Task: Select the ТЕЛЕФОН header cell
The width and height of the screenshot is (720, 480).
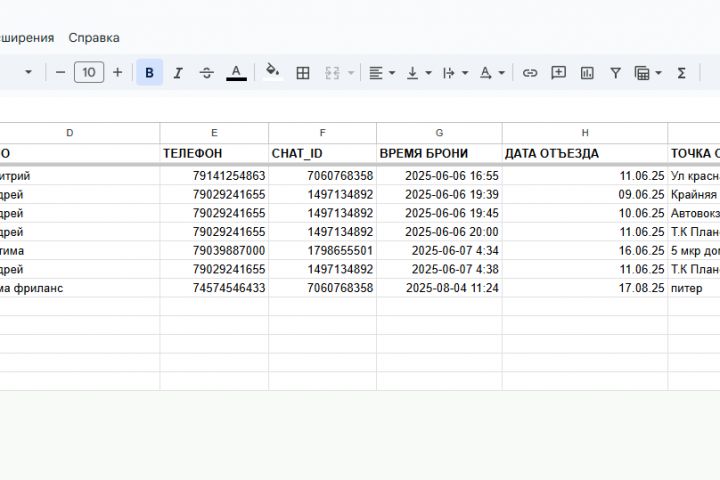Action: pos(214,153)
